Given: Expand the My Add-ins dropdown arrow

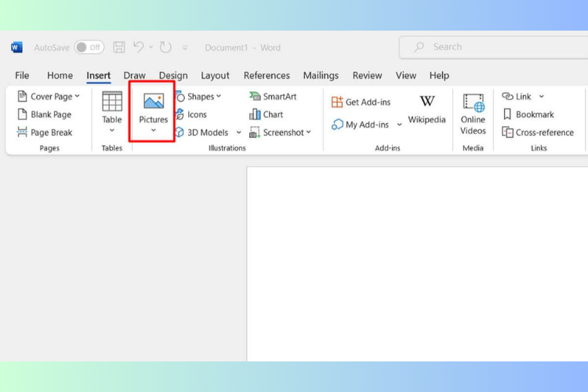Looking at the screenshot, I should (x=399, y=125).
